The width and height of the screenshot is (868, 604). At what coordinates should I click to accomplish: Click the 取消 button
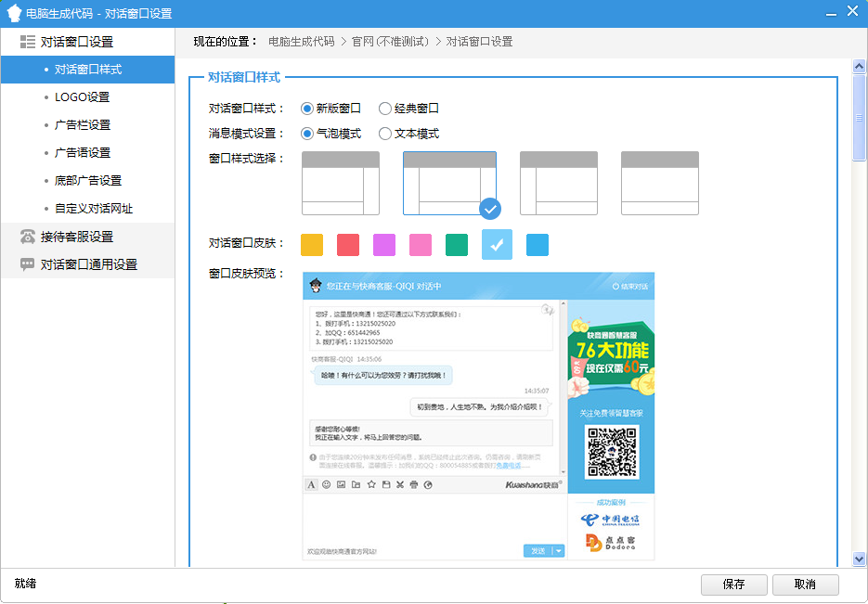pyautogui.click(x=805, y=585)
